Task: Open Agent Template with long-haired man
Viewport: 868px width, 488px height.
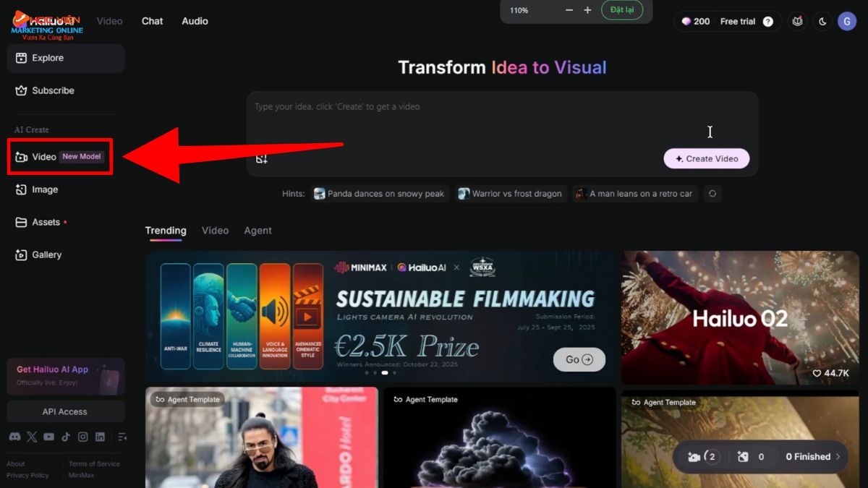Action: tap(262, 437)
